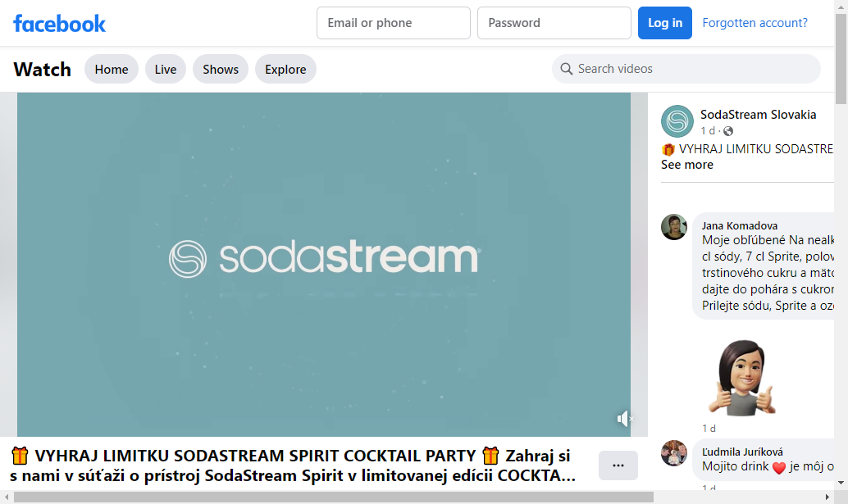Click the Ľudmila Juríková name link

[742, 452]
